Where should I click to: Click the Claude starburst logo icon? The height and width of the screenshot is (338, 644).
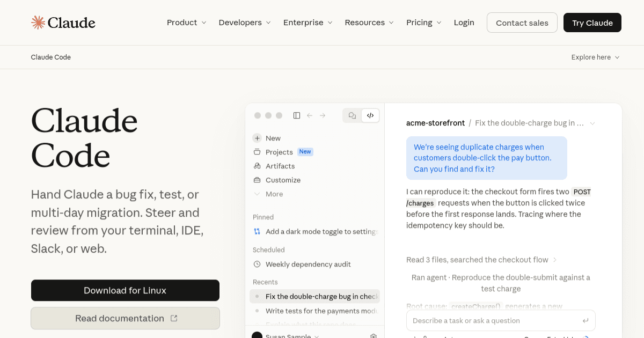pos(38,23)
